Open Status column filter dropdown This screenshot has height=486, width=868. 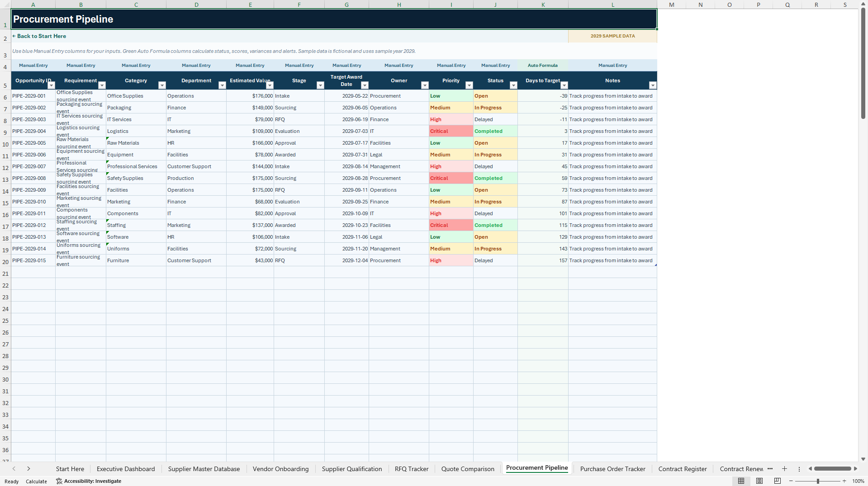[513, 85]
